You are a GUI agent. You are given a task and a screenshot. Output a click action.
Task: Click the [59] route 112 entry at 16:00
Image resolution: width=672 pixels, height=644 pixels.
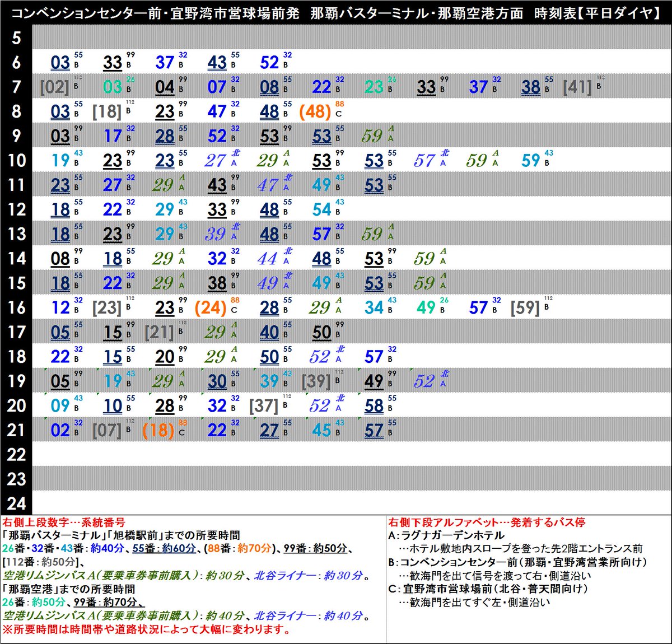525,307
